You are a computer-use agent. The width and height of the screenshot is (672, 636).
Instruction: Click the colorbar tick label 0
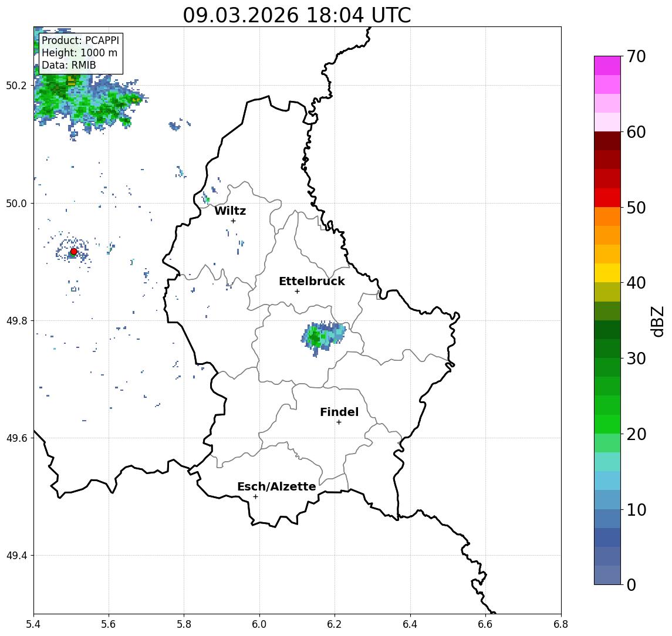[x=632, y=584]
